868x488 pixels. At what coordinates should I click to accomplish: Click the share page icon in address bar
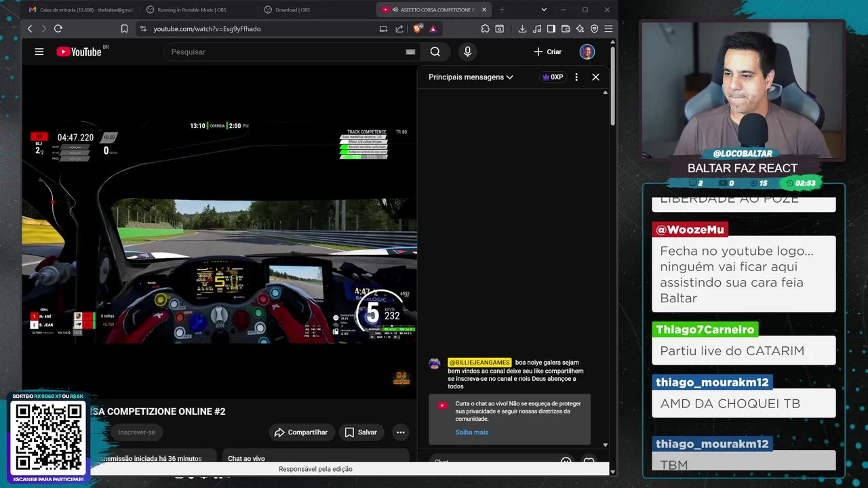pos(399,28)
